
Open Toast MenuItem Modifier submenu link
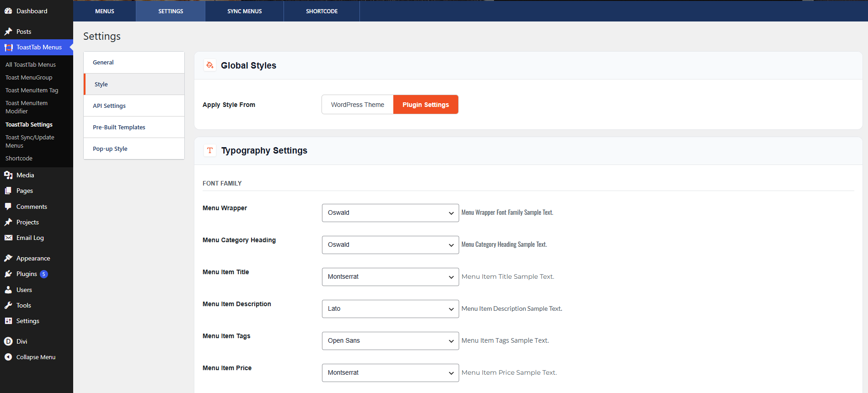coord(27,107)
